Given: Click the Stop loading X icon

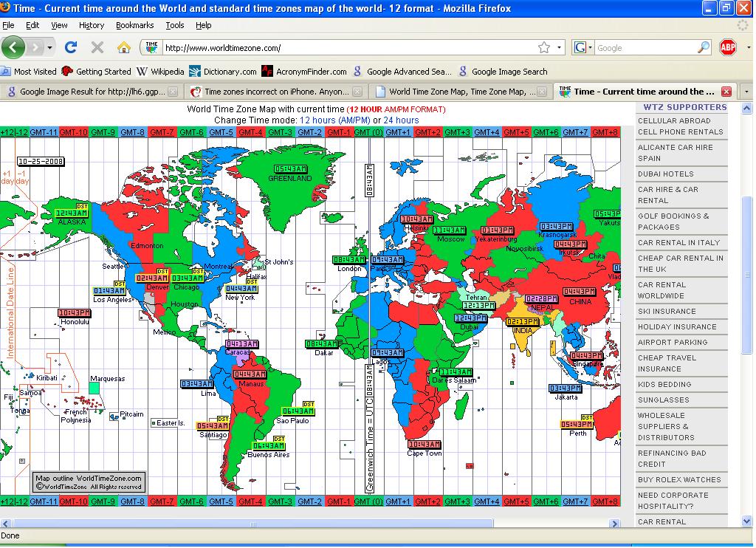Looking at the screenshot, I should click(97, 47).
